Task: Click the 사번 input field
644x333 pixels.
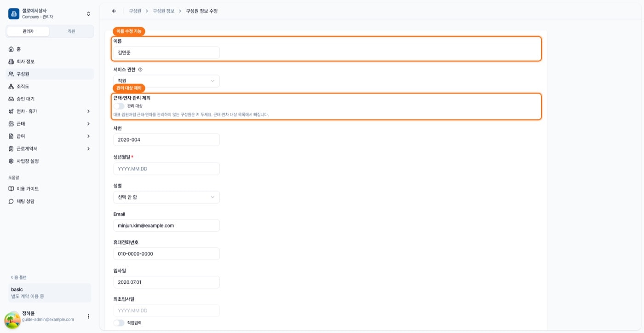Action: tap(167, 140)
